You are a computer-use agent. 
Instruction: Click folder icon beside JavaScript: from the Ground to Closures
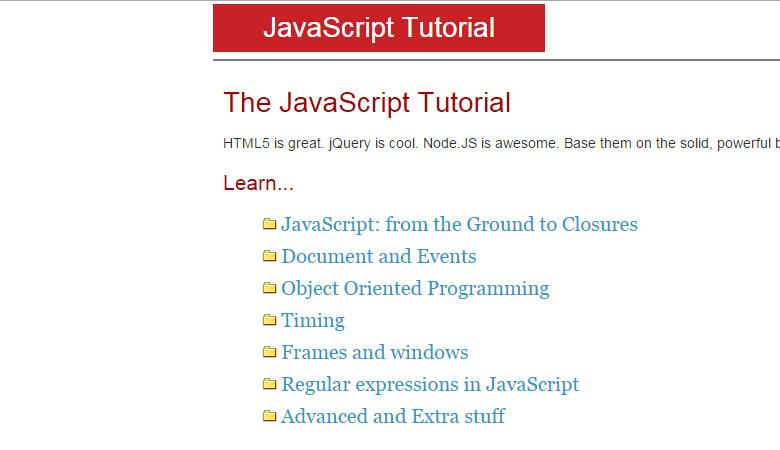pyautogui.click(x=269, y=225)
